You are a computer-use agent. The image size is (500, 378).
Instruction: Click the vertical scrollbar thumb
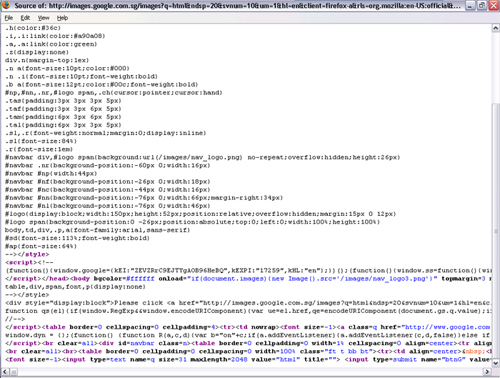[x=496, y=231]
